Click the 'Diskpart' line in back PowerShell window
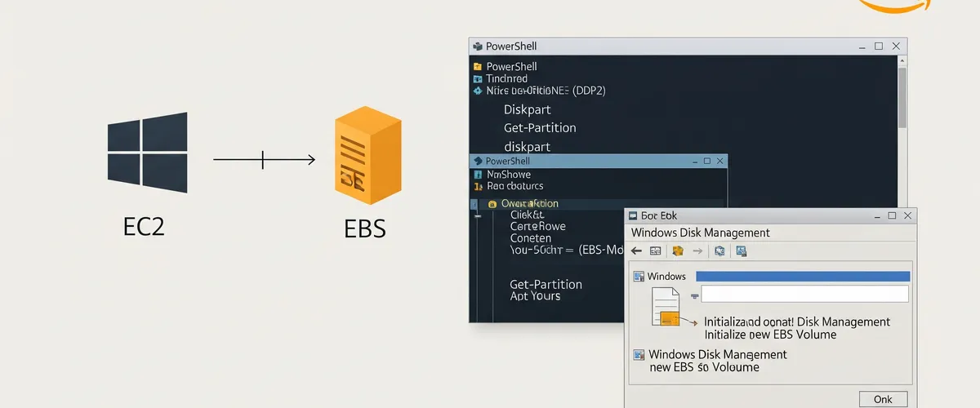The height and width of the screenshot is (408, 980). (x=528, y=109)
